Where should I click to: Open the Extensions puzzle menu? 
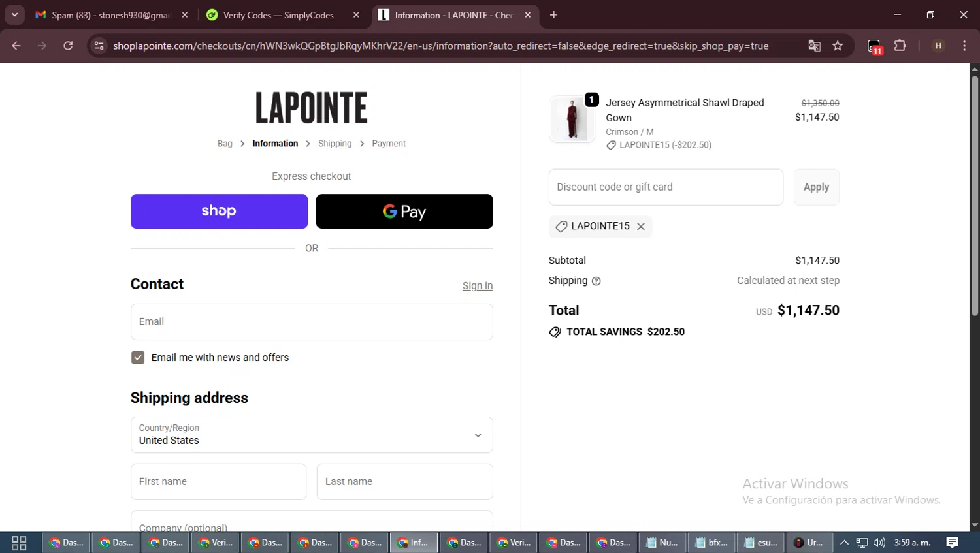(900, 46)
